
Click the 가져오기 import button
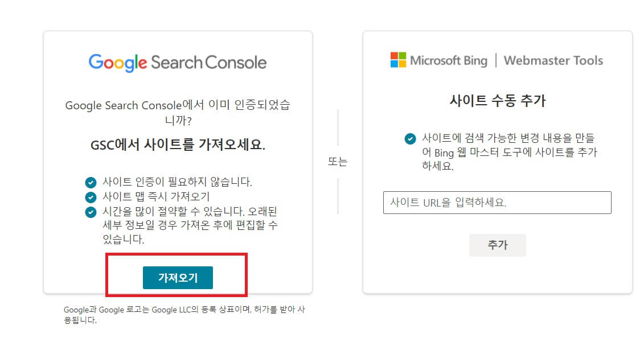pyautogui.click(x=177, y=278)
